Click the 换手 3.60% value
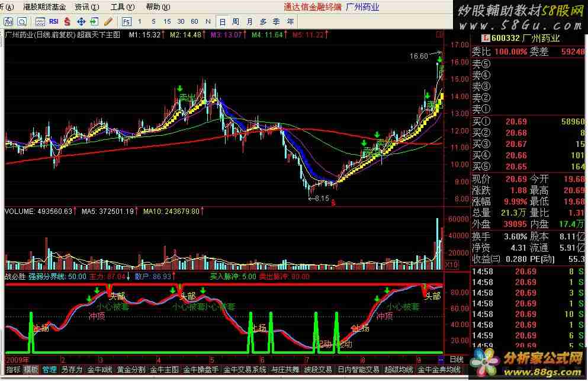Viewport: 588px width, 381px height. tap(516, 236)
